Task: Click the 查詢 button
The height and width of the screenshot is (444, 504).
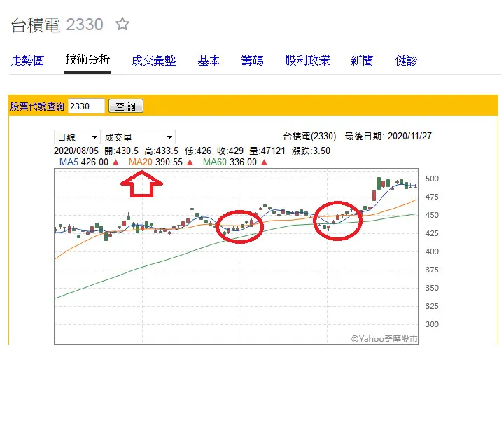Action: (126, 106)
